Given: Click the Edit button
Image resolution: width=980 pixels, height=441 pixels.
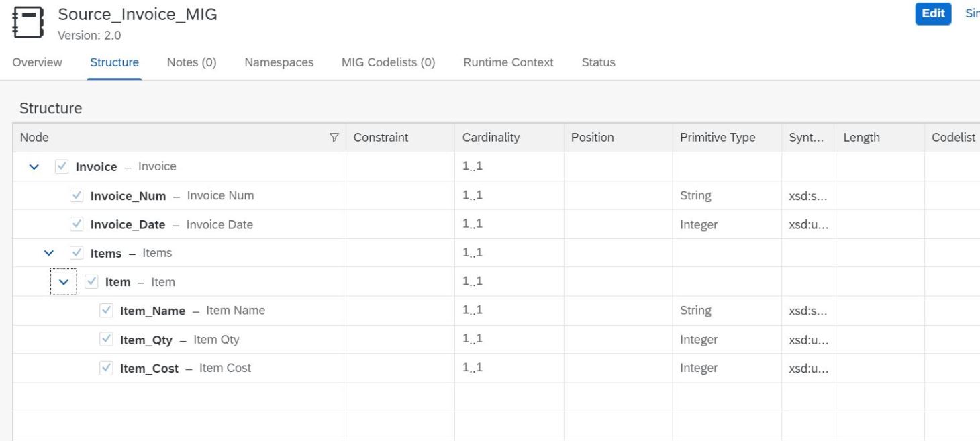Looking at the screenshot, I should [932, 13].
